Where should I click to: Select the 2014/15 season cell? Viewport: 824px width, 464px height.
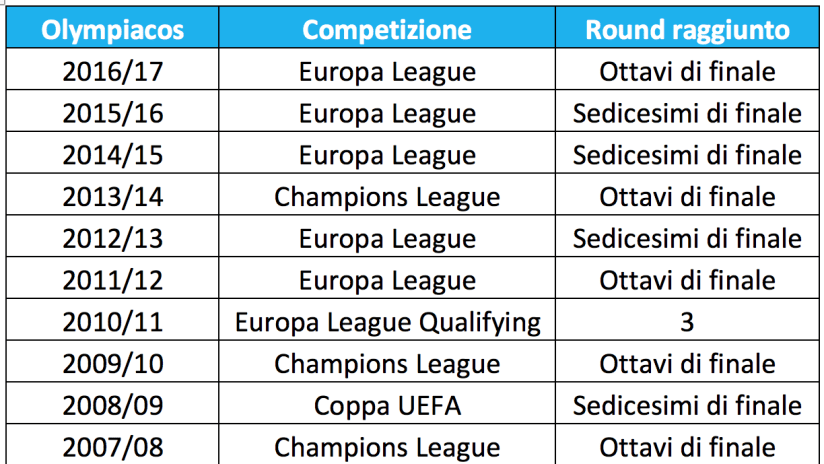[x=112, y=153]
